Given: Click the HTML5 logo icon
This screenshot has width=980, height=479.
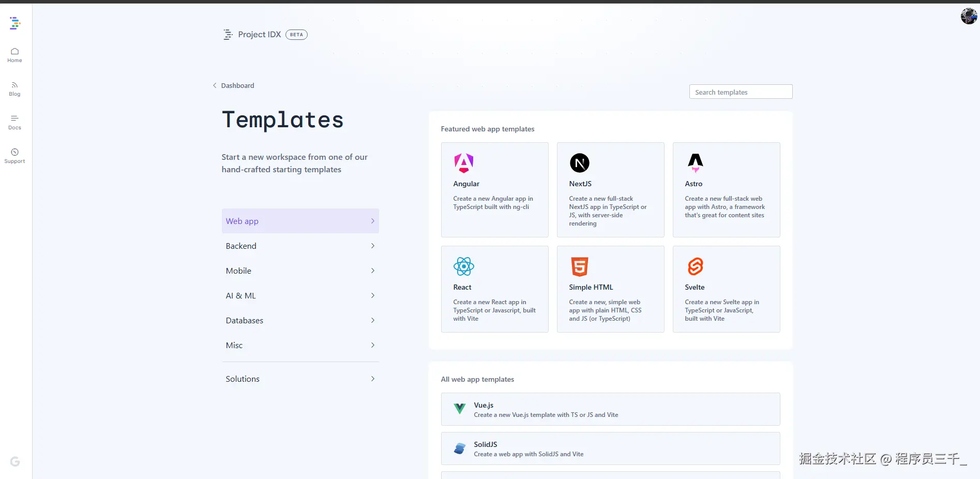Looking at the screenshot, I should pos(580,266).
